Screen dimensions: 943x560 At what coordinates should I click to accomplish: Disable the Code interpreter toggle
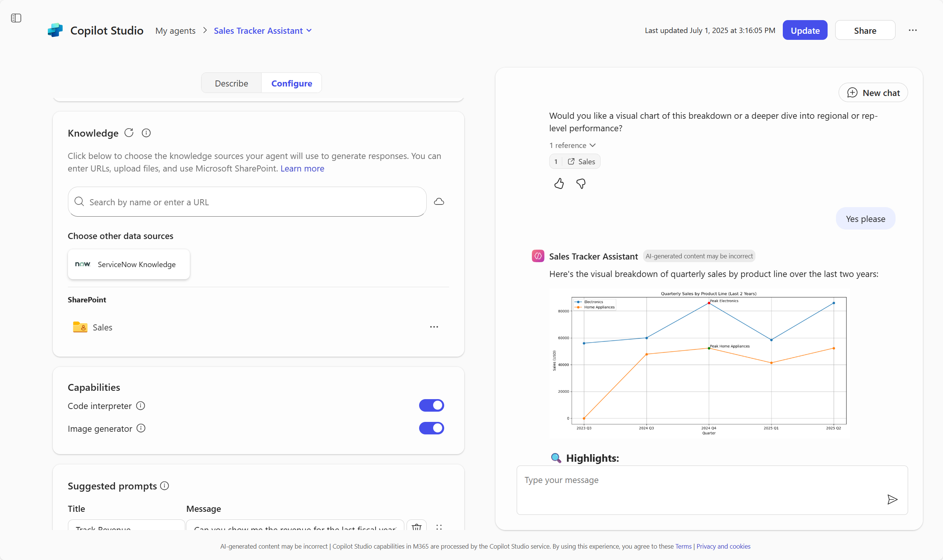point(431,405)
